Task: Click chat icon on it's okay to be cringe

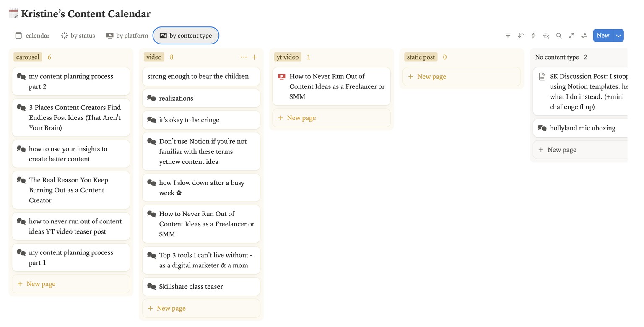Action: coord(151,120)
